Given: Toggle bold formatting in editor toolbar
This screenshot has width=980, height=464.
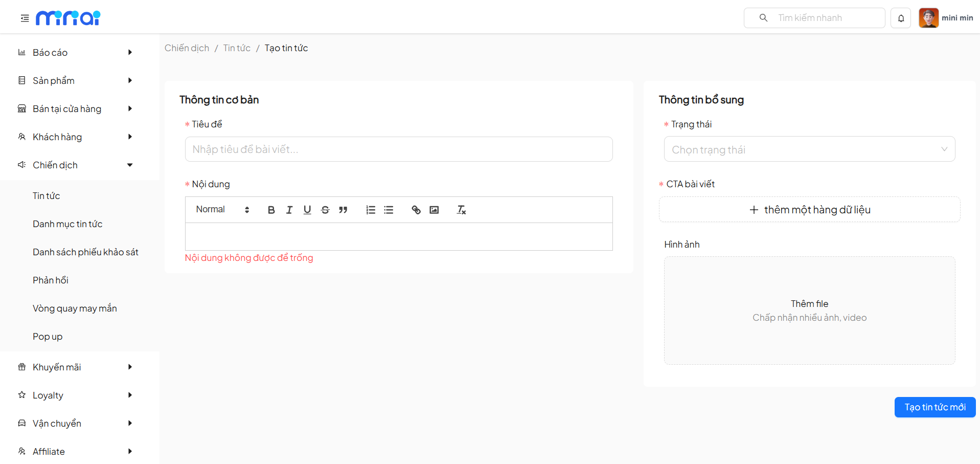Looking at the screenshot, I should coord(271,210).
